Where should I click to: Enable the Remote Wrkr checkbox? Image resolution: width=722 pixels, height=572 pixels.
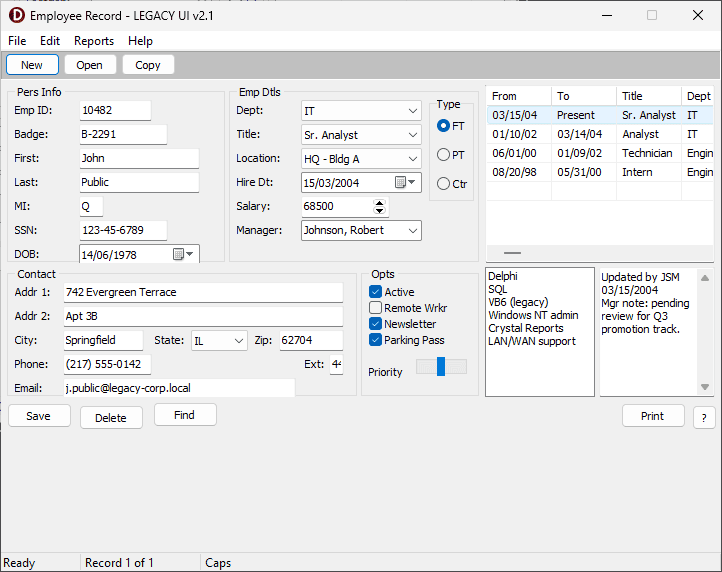pyautogui.click(x=375, y=308)
